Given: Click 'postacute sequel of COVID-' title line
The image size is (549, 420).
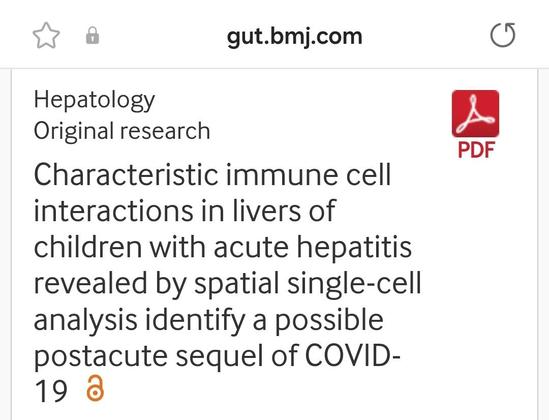Looking at the screenshot, I should (217, 356).
